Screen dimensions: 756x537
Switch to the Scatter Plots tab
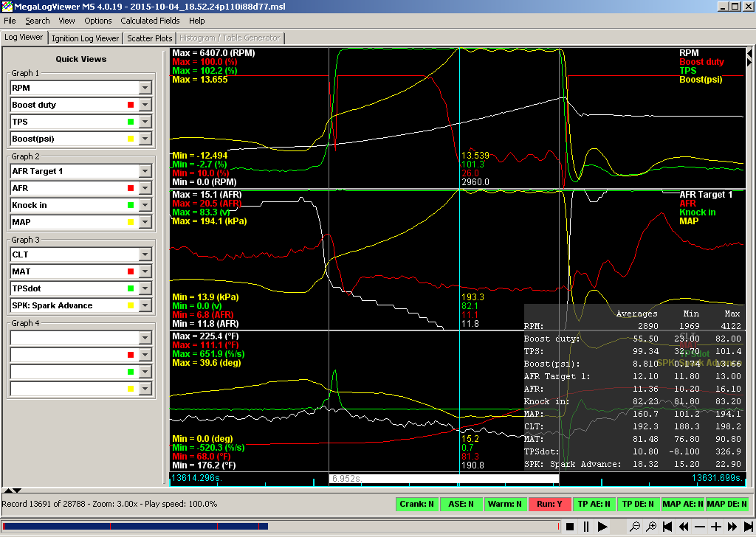pos(150,38)
